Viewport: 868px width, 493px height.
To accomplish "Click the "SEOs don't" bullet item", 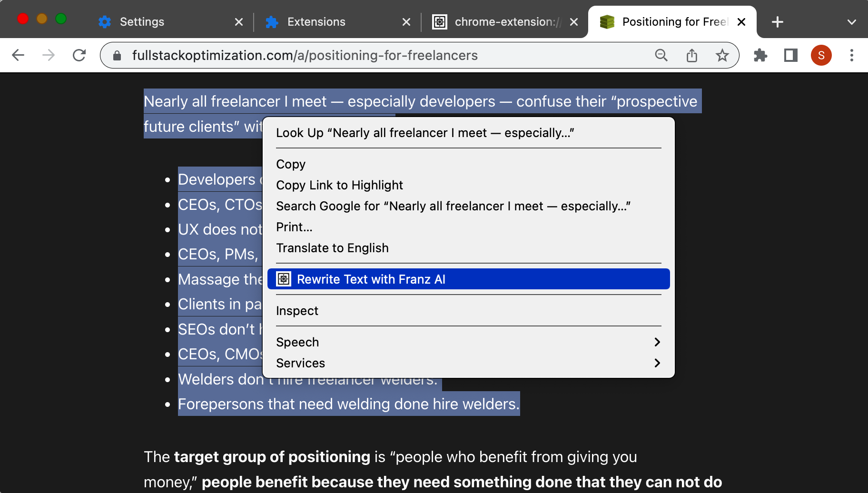I will (220, 329).
